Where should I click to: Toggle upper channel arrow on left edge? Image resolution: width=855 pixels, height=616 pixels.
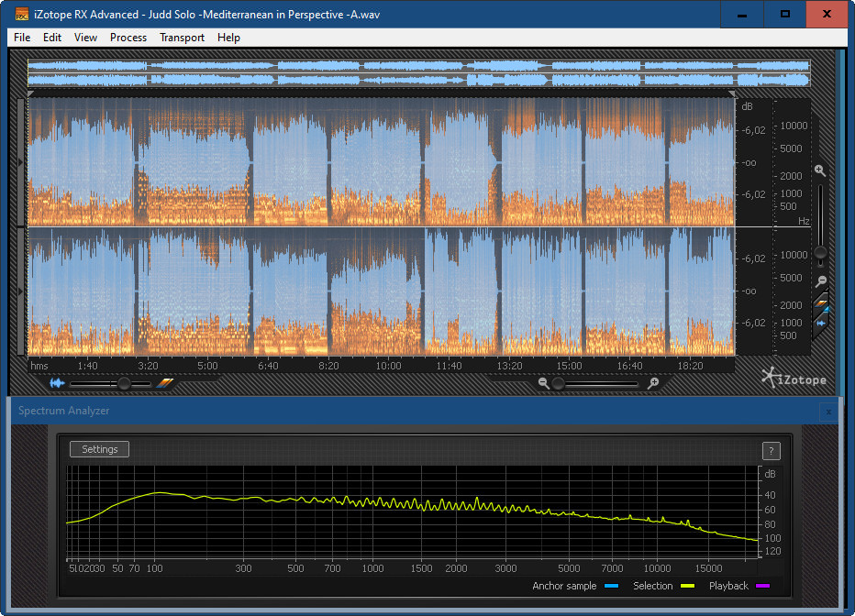click(x=21, y=162)
